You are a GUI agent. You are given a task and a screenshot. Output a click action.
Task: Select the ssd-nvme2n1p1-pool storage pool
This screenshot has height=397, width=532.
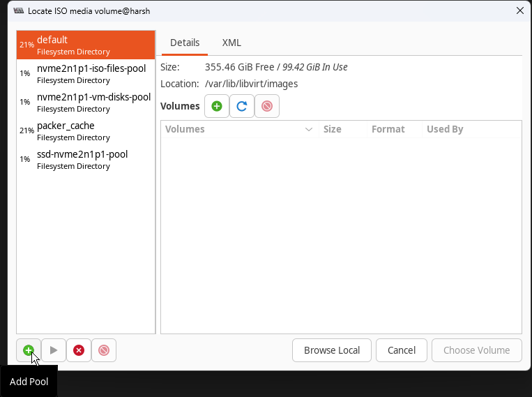point(86,159)
